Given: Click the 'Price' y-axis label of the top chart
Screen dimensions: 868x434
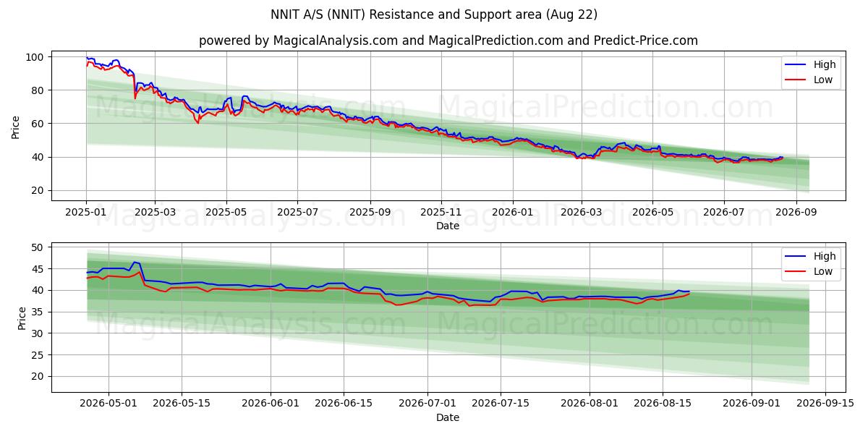Looking at the screenshot, I should 16,127.
